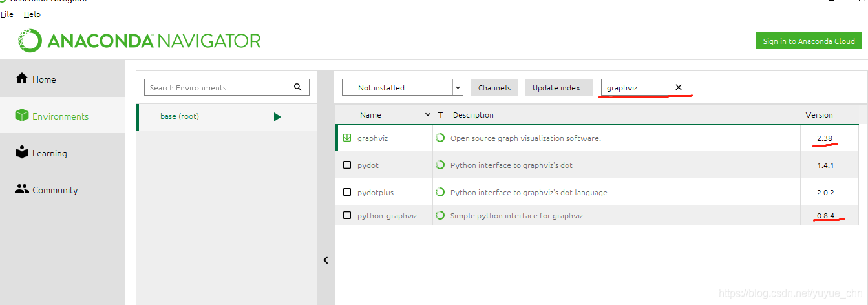Click 'Simple python interface for graphviz' description
The height and width of the screenshot is (305, 868).
pos(516,216)
